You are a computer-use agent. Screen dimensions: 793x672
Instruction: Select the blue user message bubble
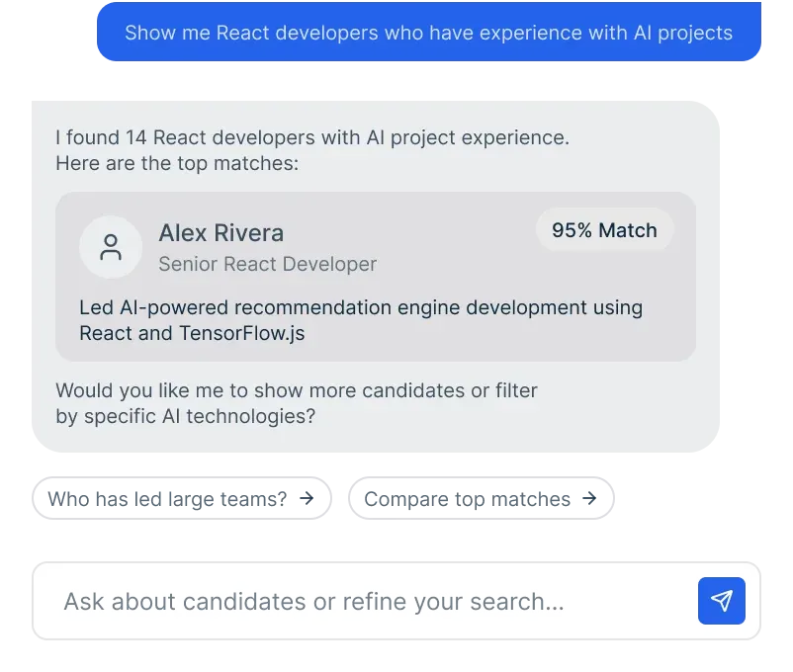click(x=428, y=33)
